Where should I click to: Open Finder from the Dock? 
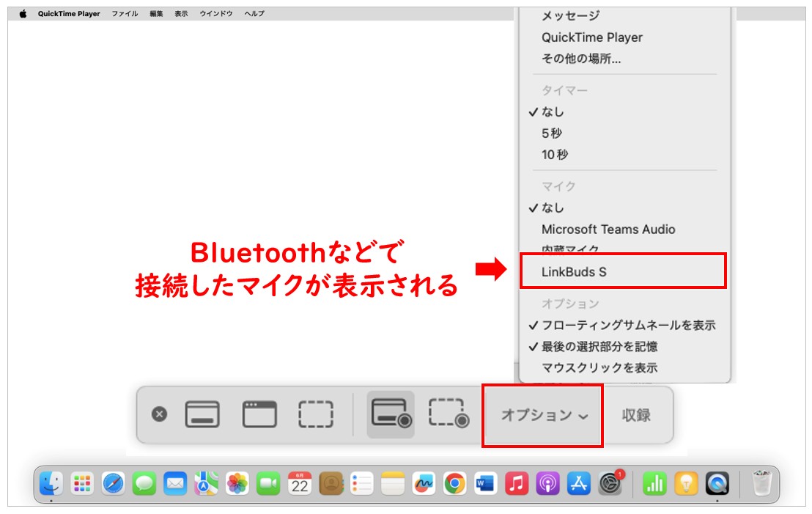click(51, 484)
